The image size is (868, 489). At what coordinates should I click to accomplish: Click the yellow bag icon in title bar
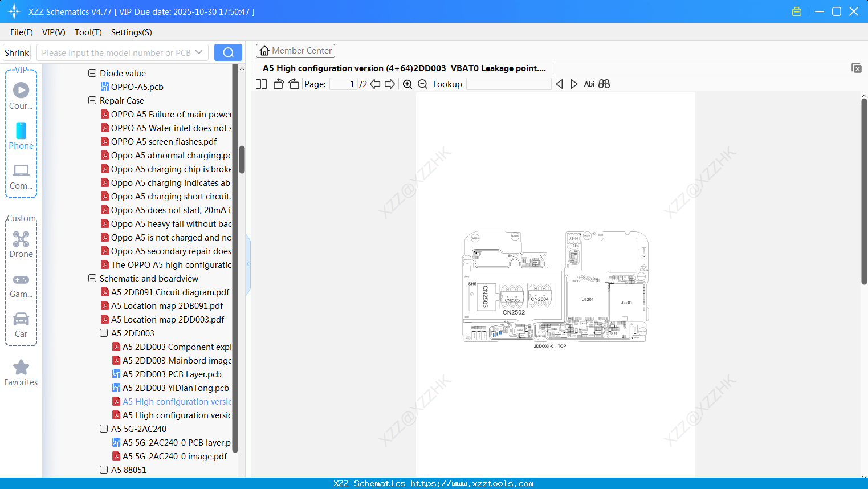click(797, 11)
